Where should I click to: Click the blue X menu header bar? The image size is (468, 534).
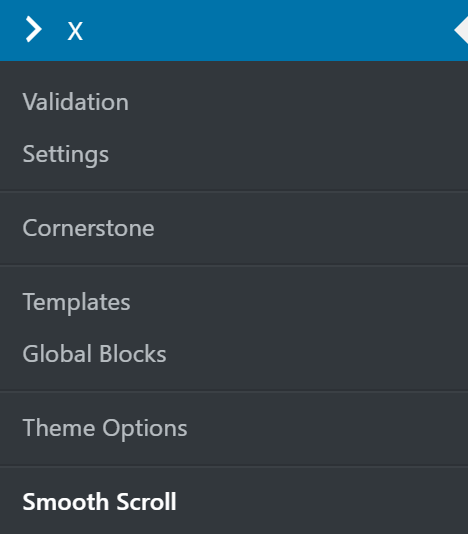234,31
